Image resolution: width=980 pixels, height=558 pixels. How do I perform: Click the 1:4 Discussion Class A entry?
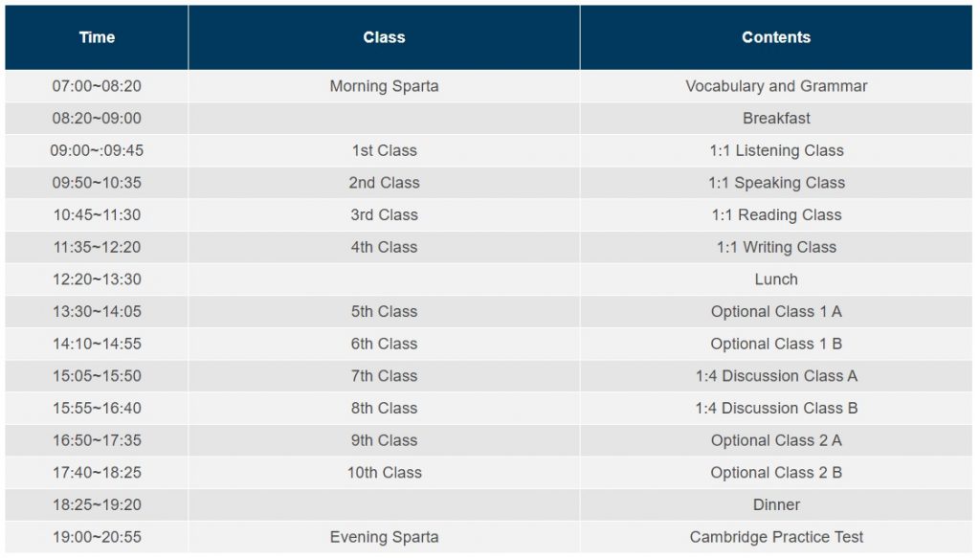(775, 375)
